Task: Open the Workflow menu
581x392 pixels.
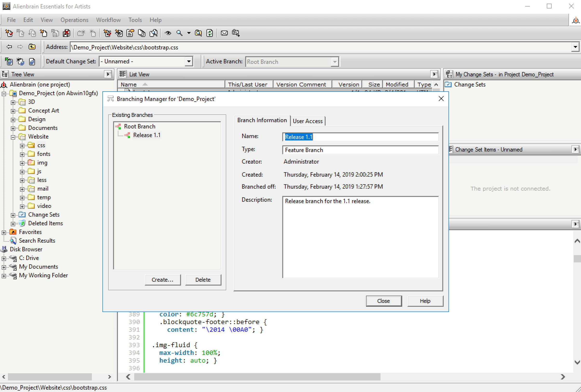Action: [x=108, y=20]
